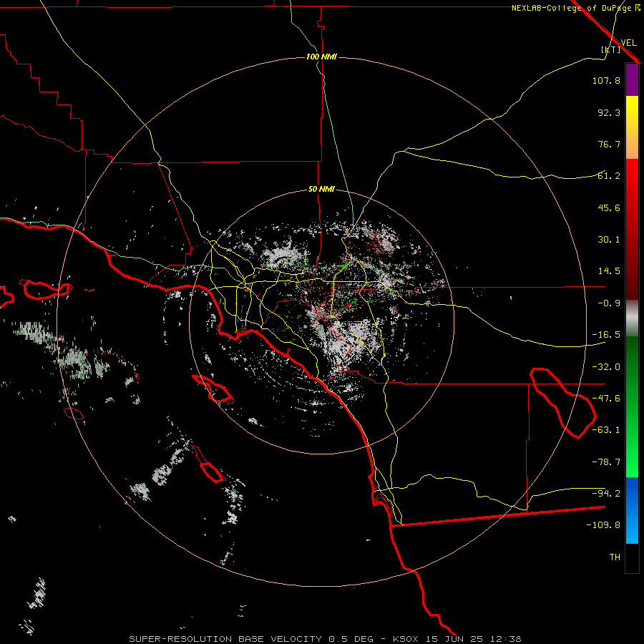Click the blue color bar segment
Viewport: 644px width, 644px height.
(x=632, y=510)
